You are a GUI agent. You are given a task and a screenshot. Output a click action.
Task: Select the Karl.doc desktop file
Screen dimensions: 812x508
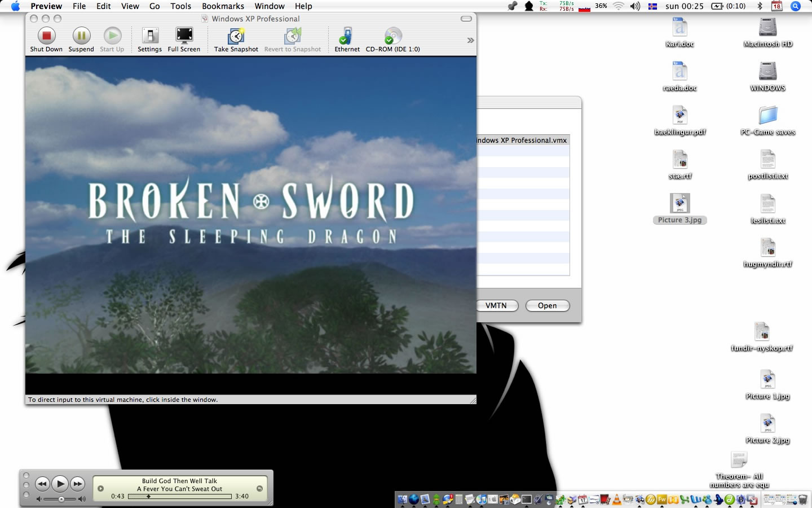680,32
